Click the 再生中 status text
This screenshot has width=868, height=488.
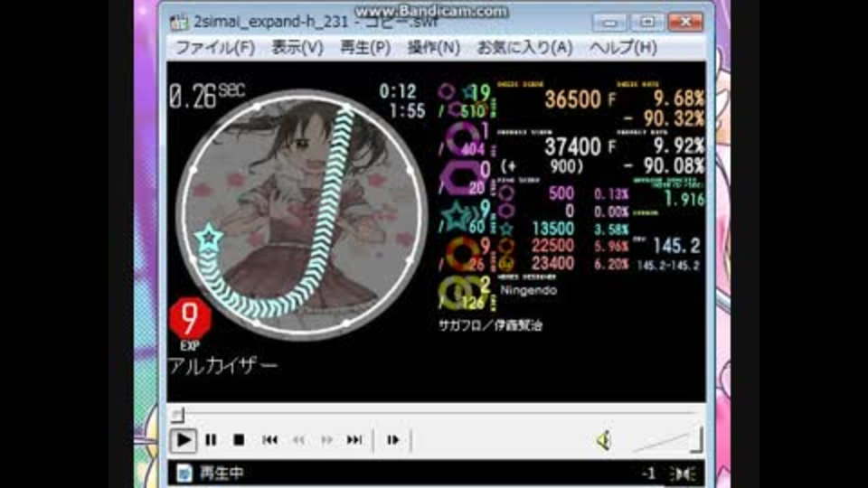[x=222, y=473]
